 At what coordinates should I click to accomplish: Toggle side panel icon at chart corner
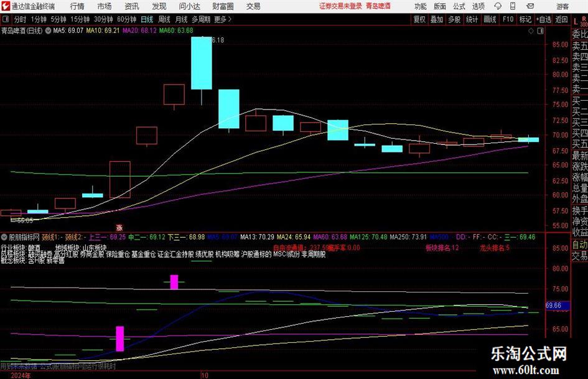[540, 30]
